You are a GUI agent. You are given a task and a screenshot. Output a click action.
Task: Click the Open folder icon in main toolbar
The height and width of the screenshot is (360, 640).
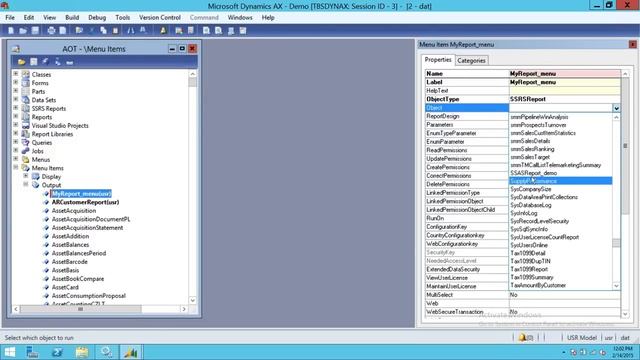click(23, 31)
